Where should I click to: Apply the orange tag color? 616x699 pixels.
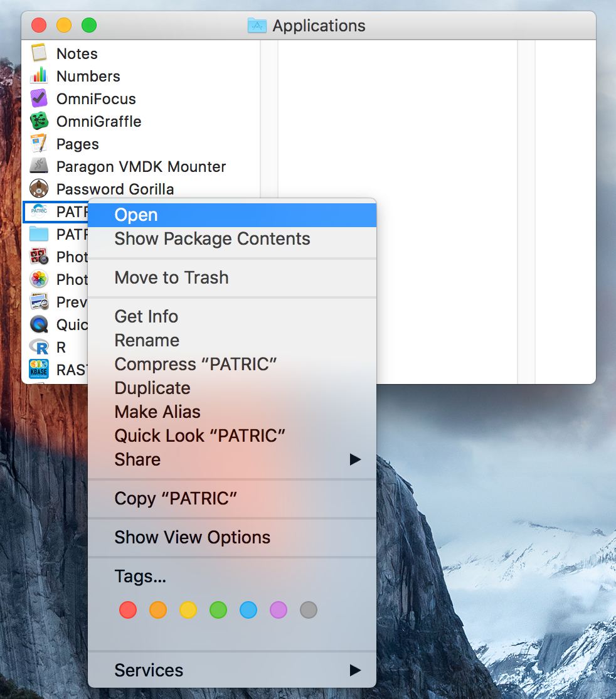158,610
